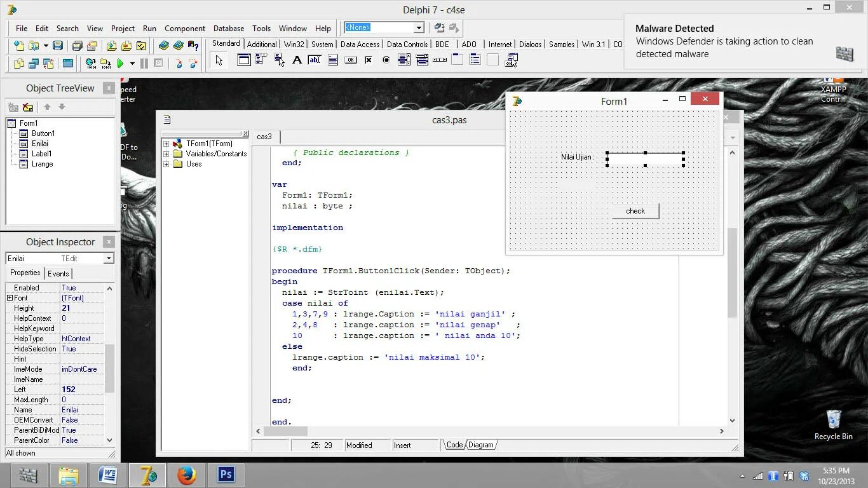The width and height of the screenshot is (868, 488).
Task: Switch to the Win32 palette tab
Action: [x=294, y=44]
